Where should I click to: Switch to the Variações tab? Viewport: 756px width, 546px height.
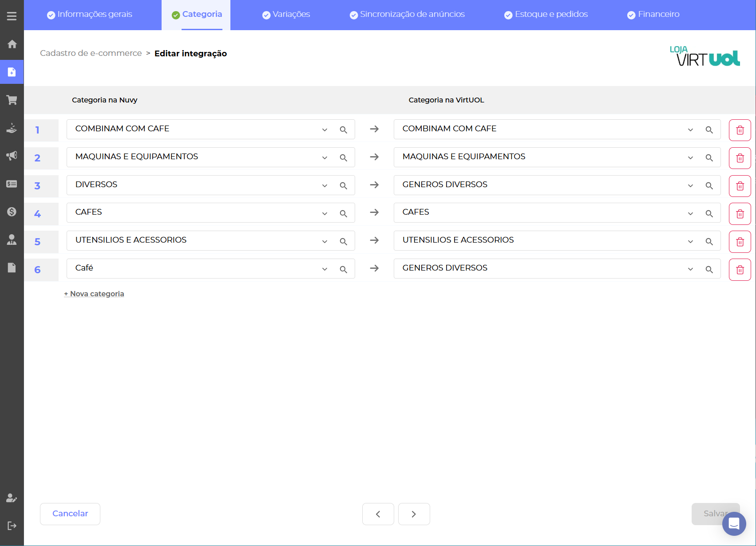[286, 15]
